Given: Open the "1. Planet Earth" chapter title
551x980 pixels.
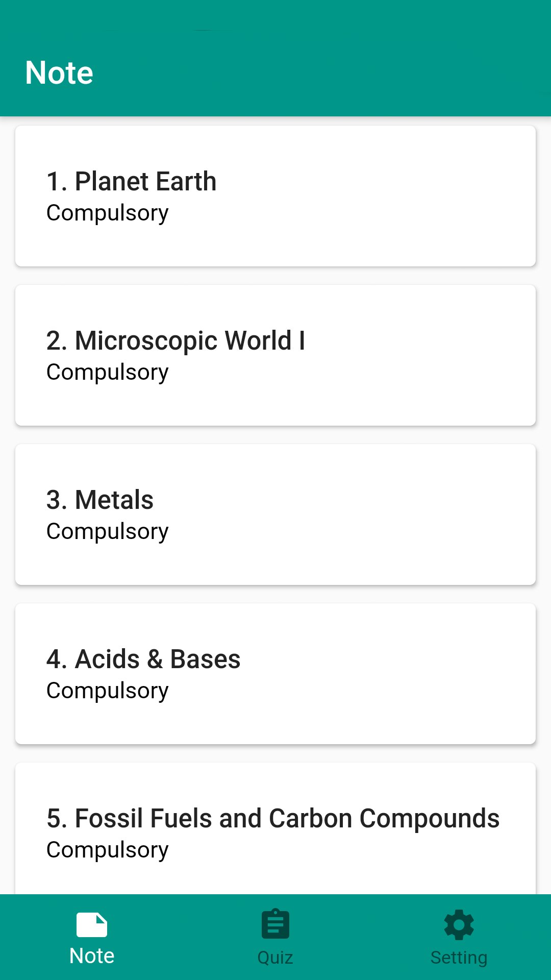Looking at the screenshot, I should click(x=132, y=182).
